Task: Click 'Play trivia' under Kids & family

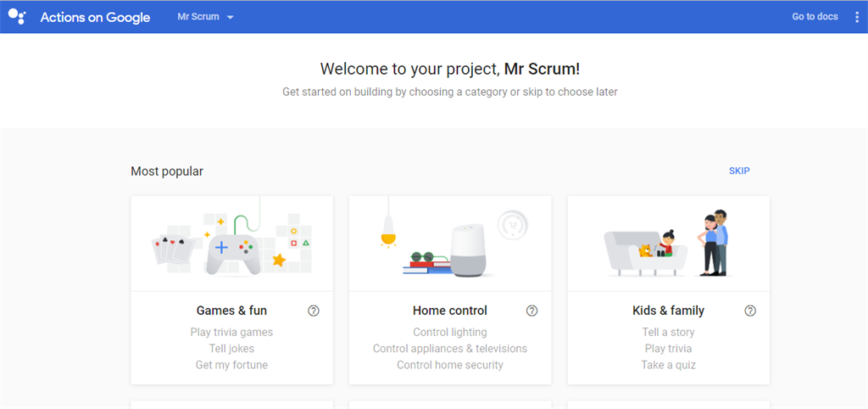Action: point(668,349)
